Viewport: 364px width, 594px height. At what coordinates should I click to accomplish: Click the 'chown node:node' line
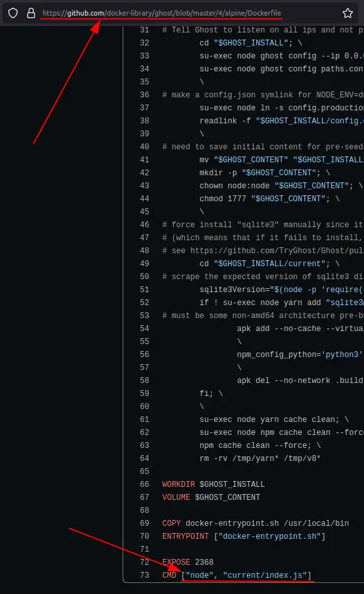281,186
